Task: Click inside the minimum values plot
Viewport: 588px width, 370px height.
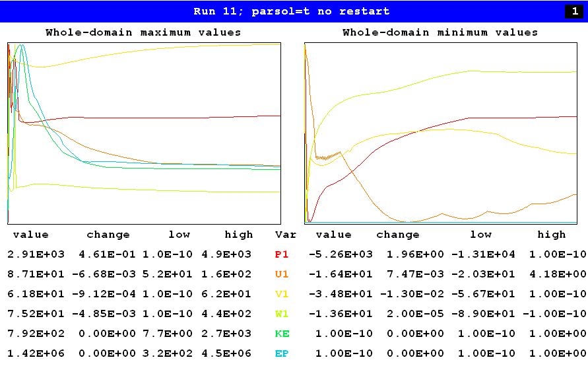Action: point(440,133)
